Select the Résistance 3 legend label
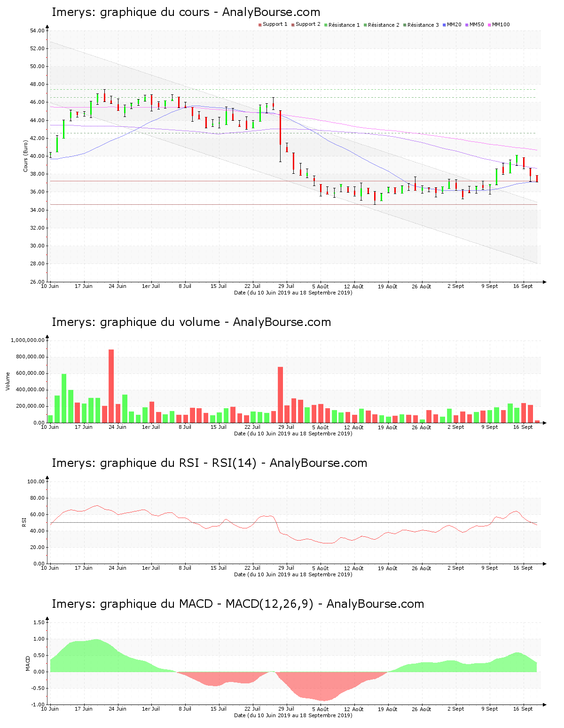564x728 pixels. [423, 25]
